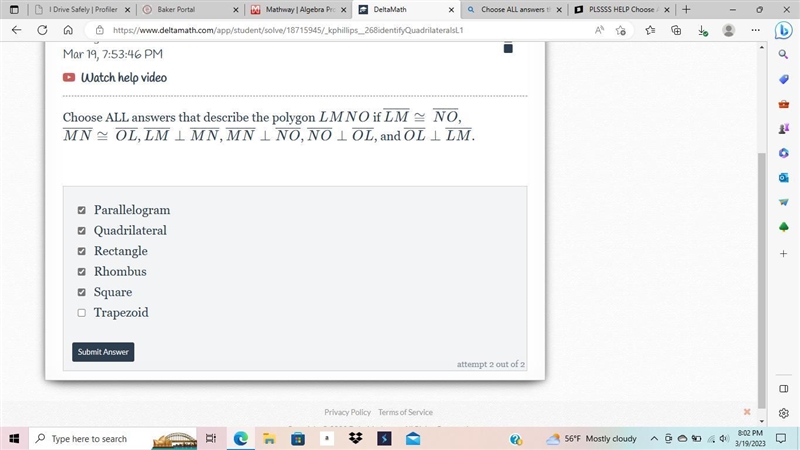Screen dimensions: 800x450
Task: Open the sidebar tree icon
Action: coord(783,227)
